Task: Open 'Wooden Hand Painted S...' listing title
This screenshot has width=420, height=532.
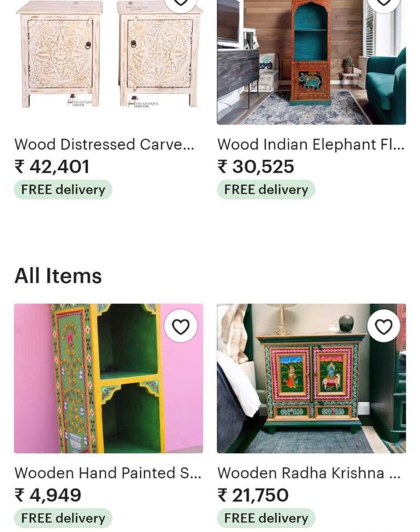Action: pos(108,473)
